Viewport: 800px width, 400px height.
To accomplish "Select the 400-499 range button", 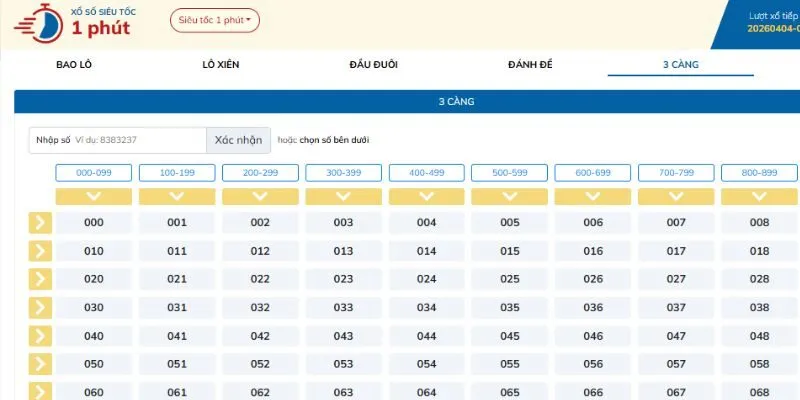I will pos(427,173).
